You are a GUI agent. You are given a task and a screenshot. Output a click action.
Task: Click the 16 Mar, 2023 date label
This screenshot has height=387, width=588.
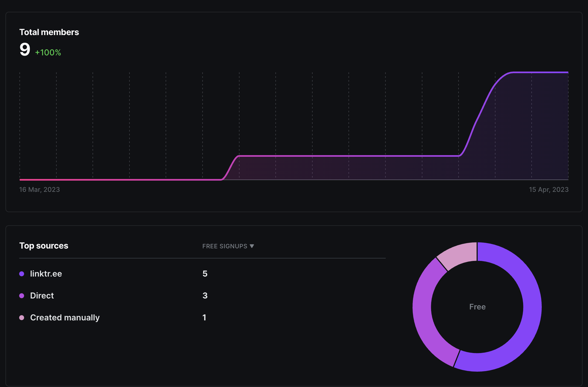click(x=39, y=189)
